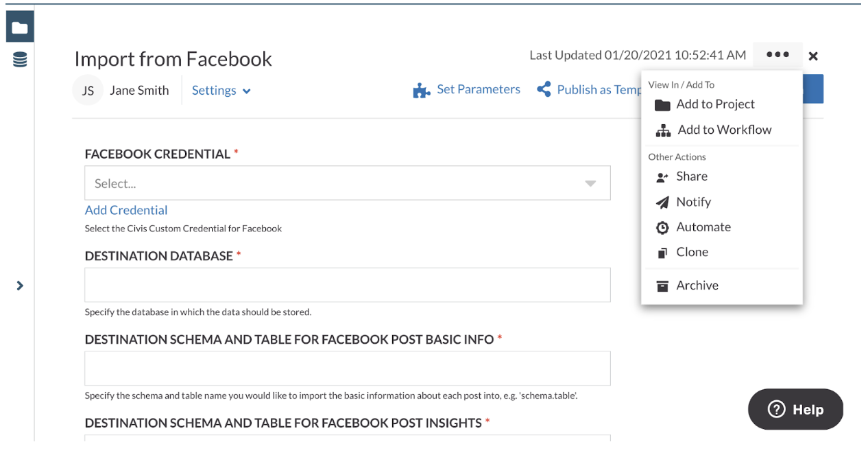
Task: Click the Add Credential link
Action: pyautogui.click(x=126, y=210)
